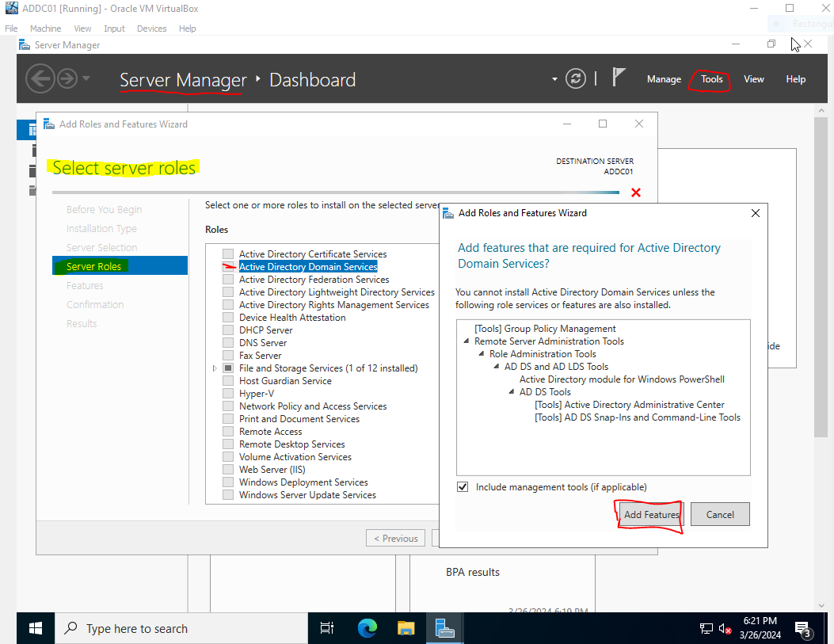Open the Windows Start button

36,628
